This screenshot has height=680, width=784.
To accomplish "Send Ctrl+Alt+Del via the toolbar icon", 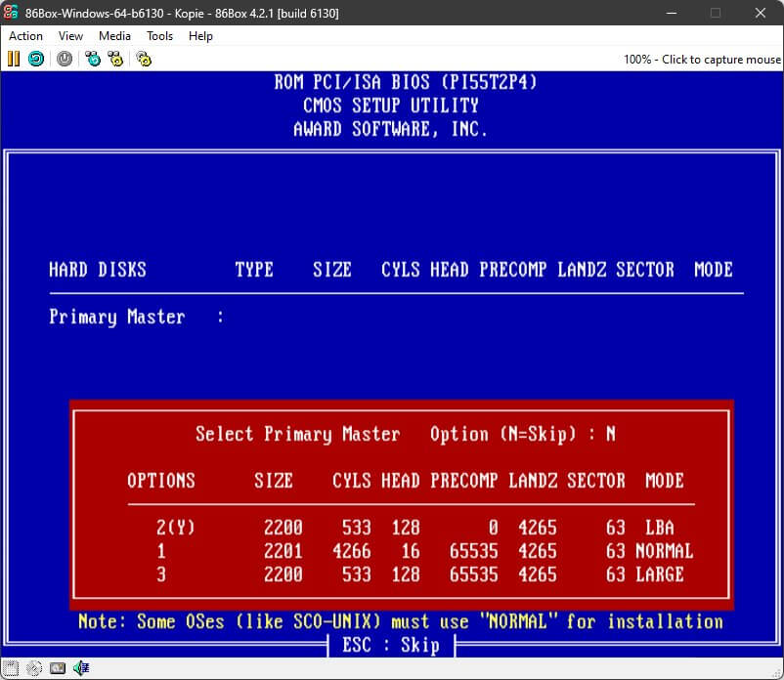I will tap(93, 59).
